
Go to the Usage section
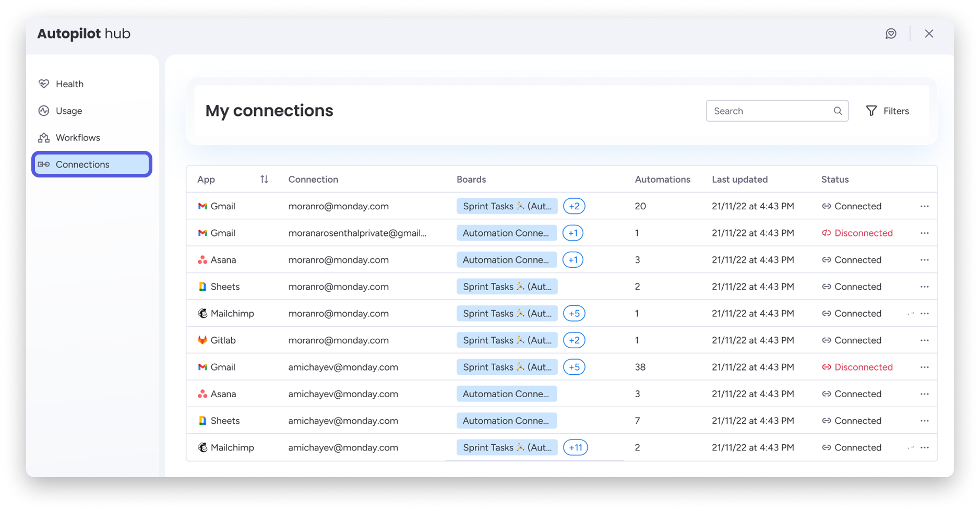pos(68,111)
